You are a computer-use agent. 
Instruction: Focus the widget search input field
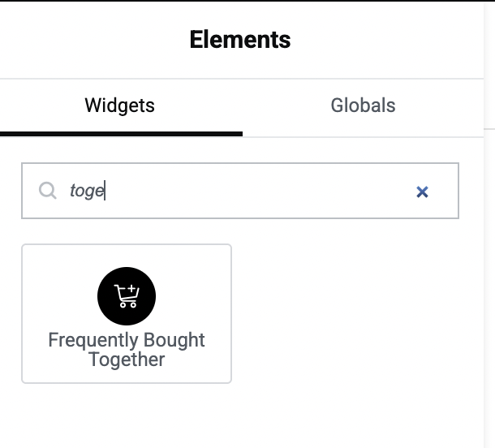[240, 191]
